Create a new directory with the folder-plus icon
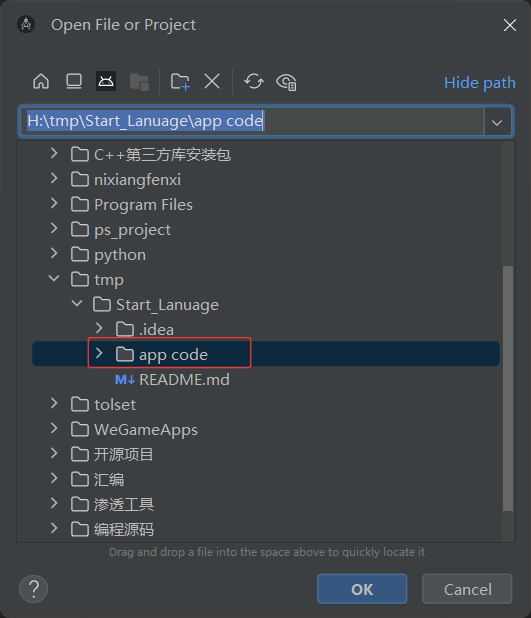 coord(180,82)
